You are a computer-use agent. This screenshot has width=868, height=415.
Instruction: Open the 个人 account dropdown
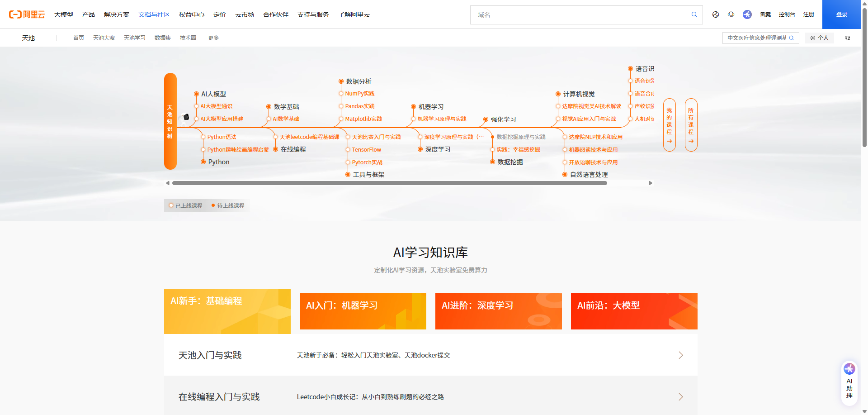click(x=820, y=38)
